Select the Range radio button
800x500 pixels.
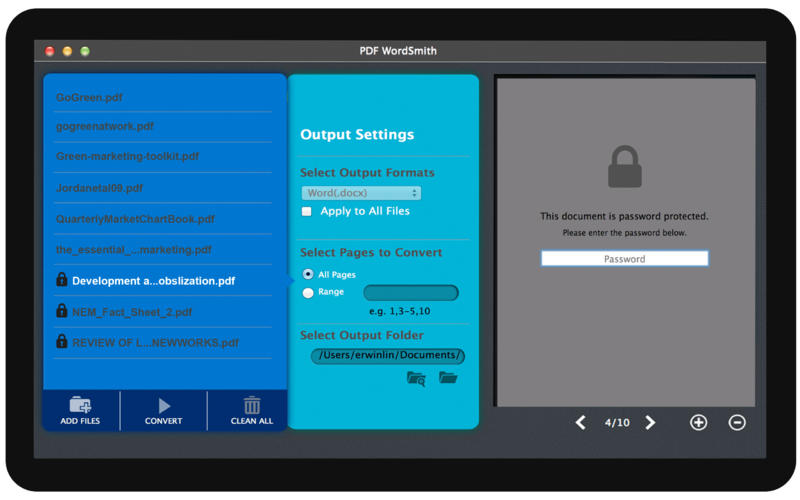coord(308,292)
